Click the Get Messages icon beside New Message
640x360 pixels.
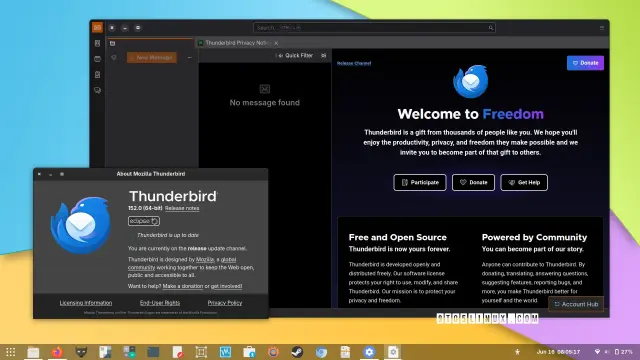click(x=114, y=58)
